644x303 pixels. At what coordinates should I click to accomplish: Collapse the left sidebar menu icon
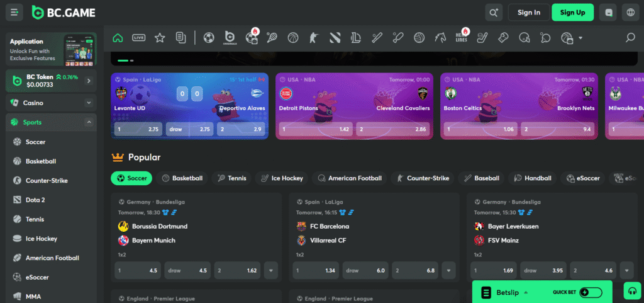[14, 12]
